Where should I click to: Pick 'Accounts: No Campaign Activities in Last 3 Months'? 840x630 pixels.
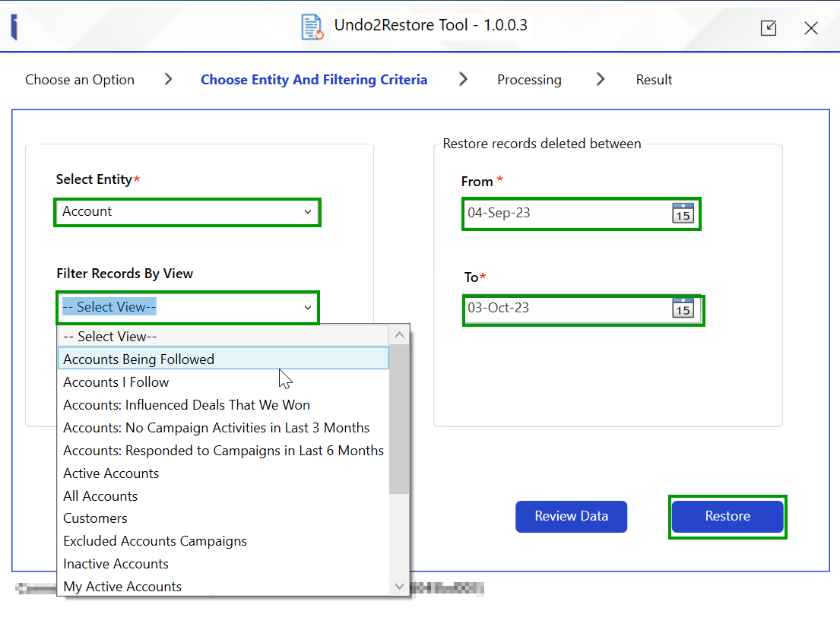[223, 428]
